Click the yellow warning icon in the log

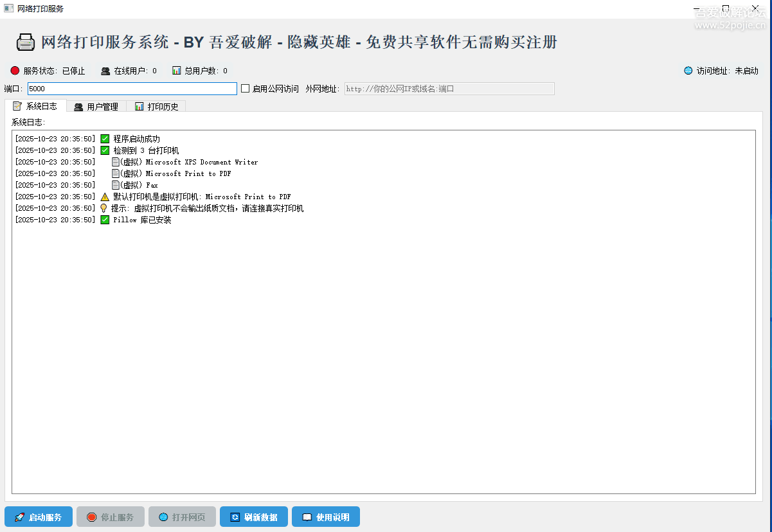(105, 197)
